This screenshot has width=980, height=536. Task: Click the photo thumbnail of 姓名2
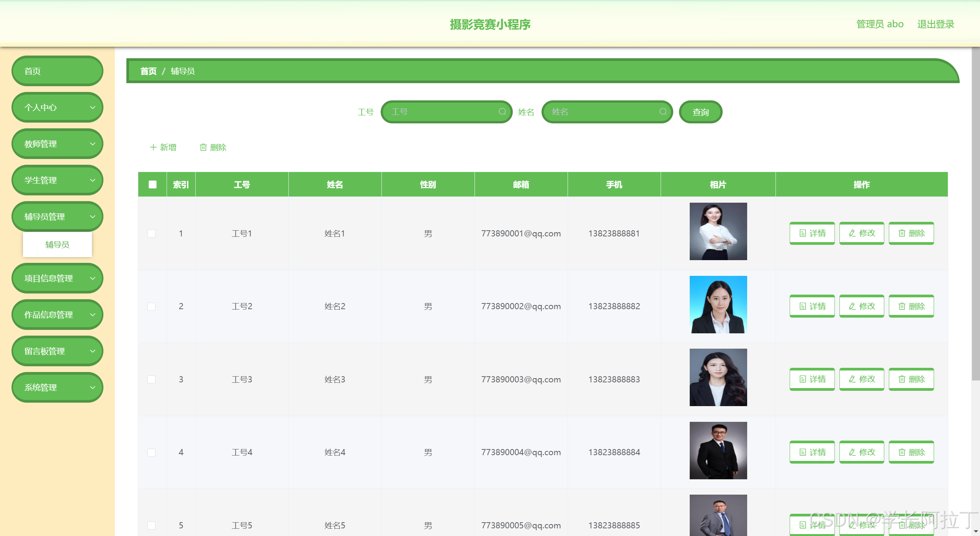point(718,305)
